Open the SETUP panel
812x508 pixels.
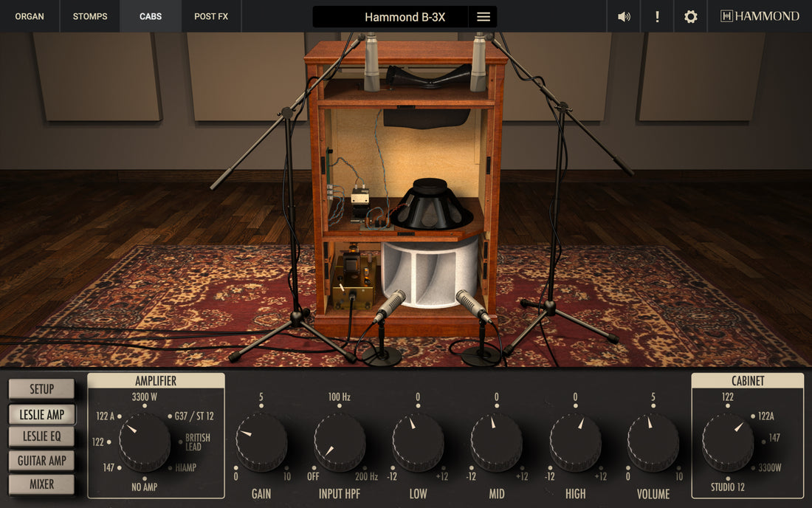click(x=41, y=389)
